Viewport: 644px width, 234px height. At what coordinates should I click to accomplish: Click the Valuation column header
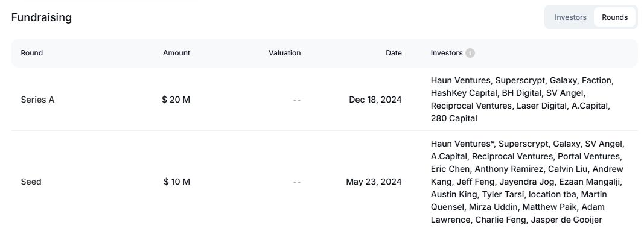tap(285, 53)
